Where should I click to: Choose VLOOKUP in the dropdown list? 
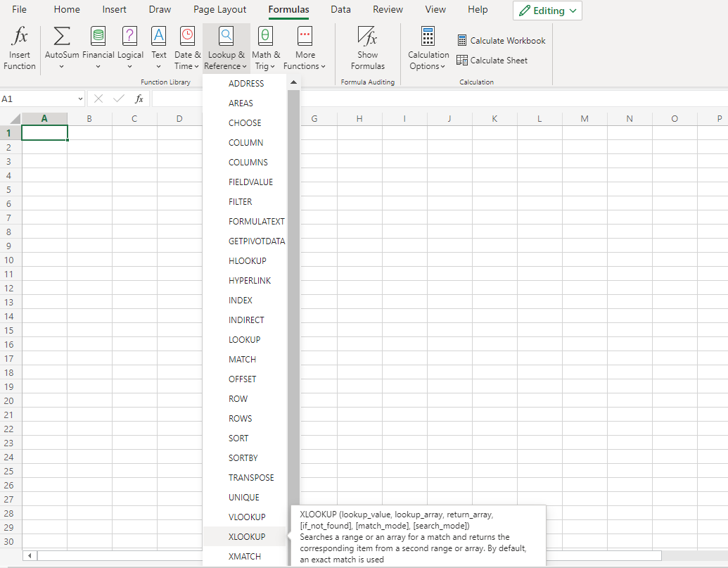[x=247, y=517]
